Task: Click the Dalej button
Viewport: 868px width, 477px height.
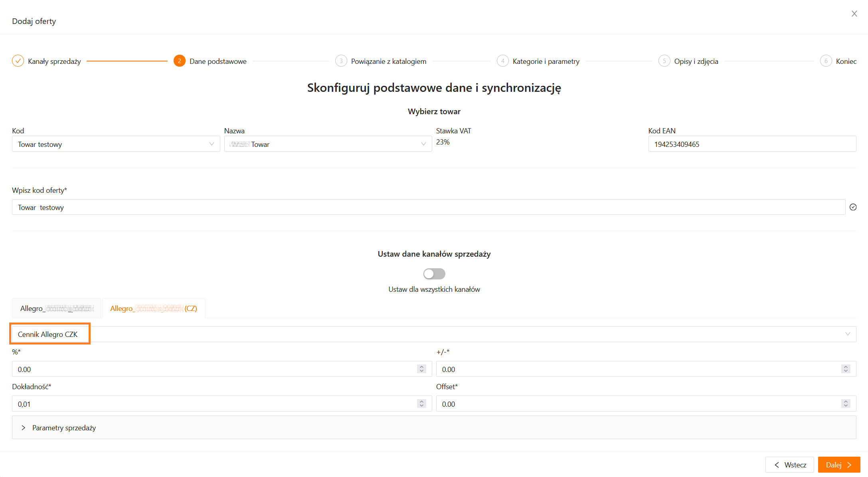Action: point(838,465)
